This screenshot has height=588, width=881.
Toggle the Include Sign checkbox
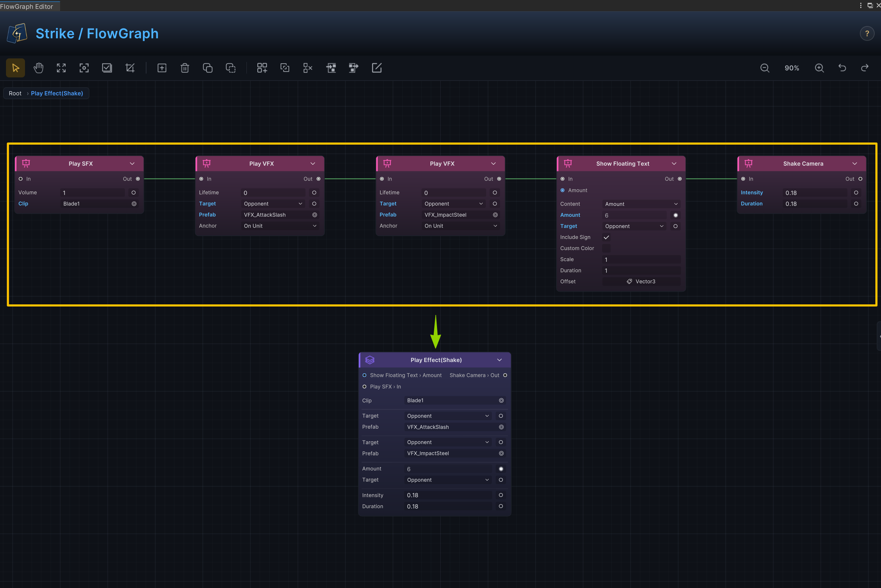(606, 238)
